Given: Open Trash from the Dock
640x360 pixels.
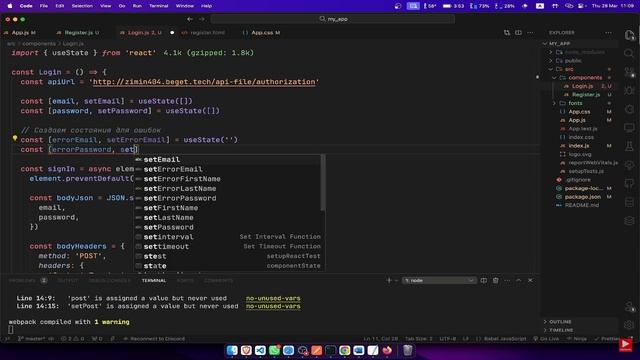Looking at the screenshot, I should pyautogui.click(x=407, y=350).
